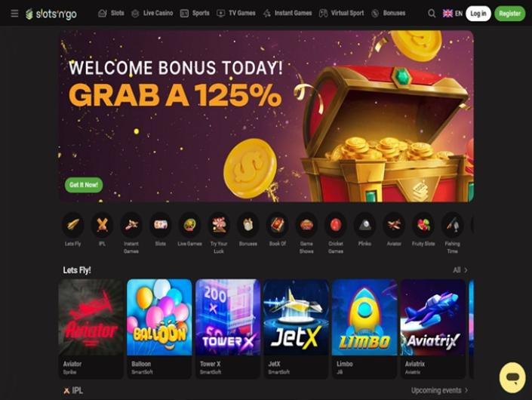
Task: Expand All games in Lets Fly
Action: (460, 270)
